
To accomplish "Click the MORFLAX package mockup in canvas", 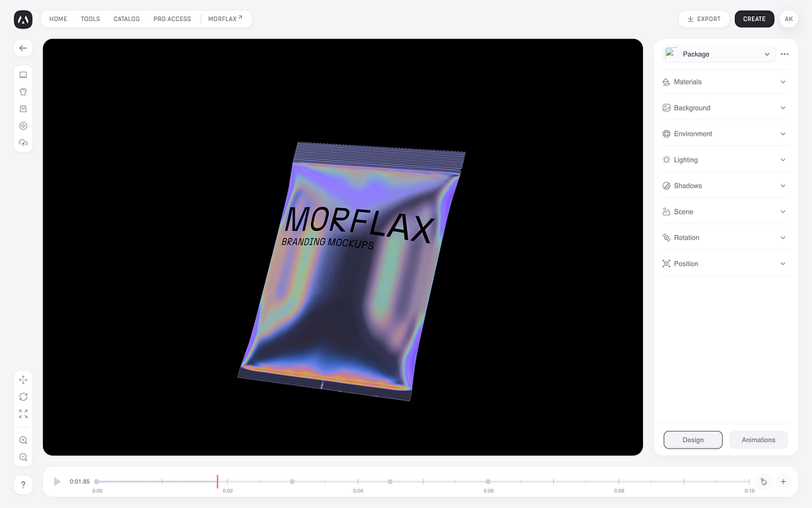I will pos(352,272).
